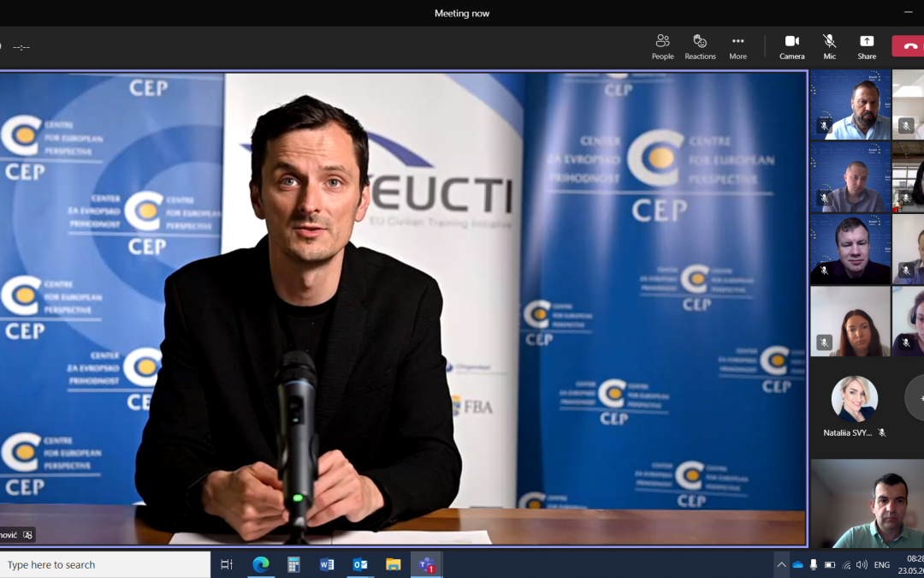This screenshot has width=924, height=578.
Task: Open File Explorer from taskbar
Action: pyautogui.click(x=393, y=564)
